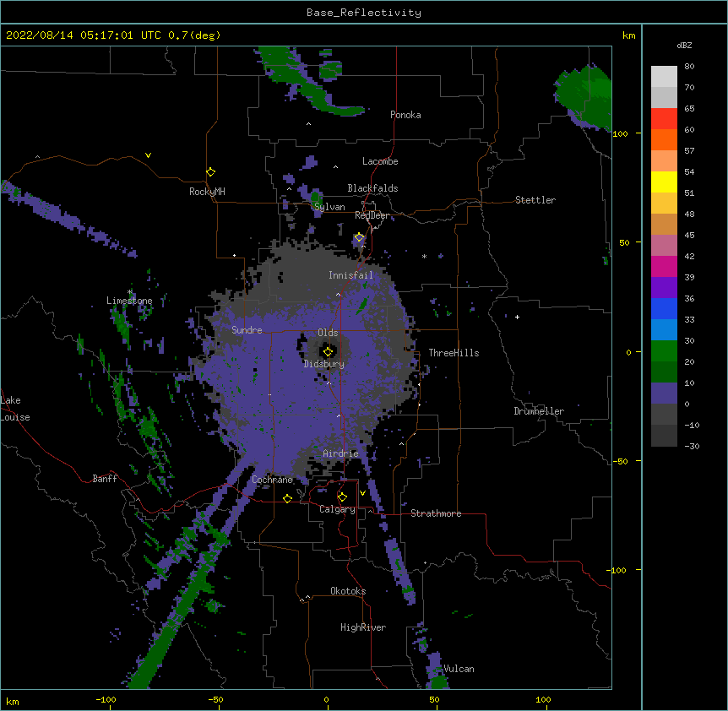Pick the bright yellow legend band between 54 and 51
Screen dimensions: 728x711
click(x=664, y=182)
